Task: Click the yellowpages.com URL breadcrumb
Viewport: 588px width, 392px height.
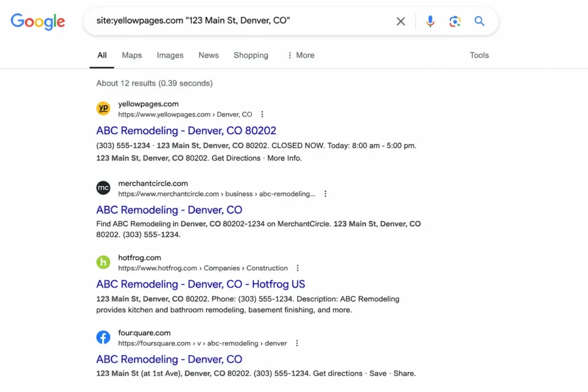Action: click(x=185, y=114)
